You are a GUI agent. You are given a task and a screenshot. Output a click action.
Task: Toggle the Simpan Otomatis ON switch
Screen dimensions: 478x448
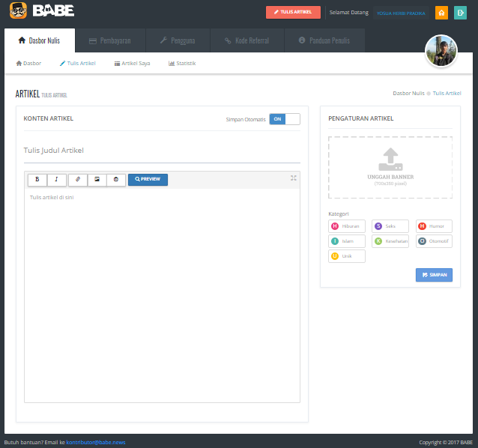pyautogui.click(x=285, y=119)
